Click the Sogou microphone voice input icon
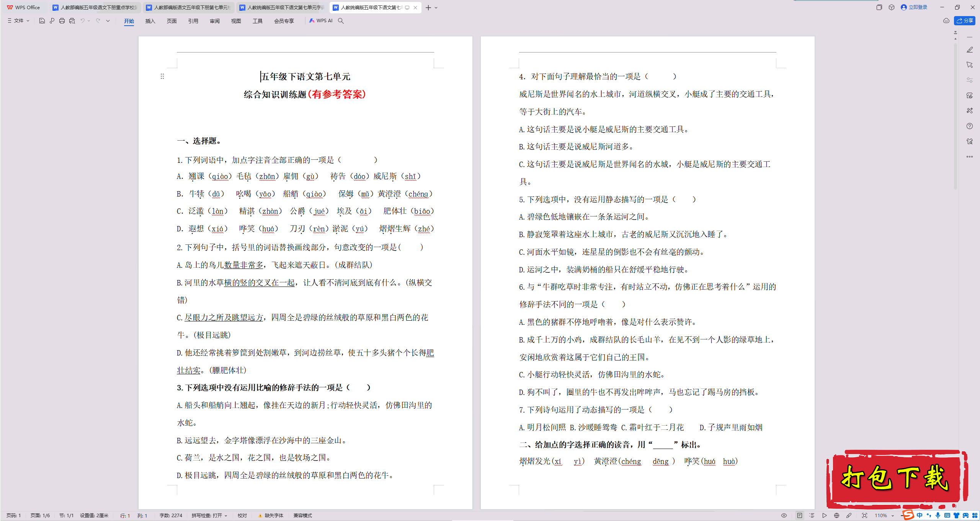The height and width of the screenshot is (521, 980). tap(938, 516)
